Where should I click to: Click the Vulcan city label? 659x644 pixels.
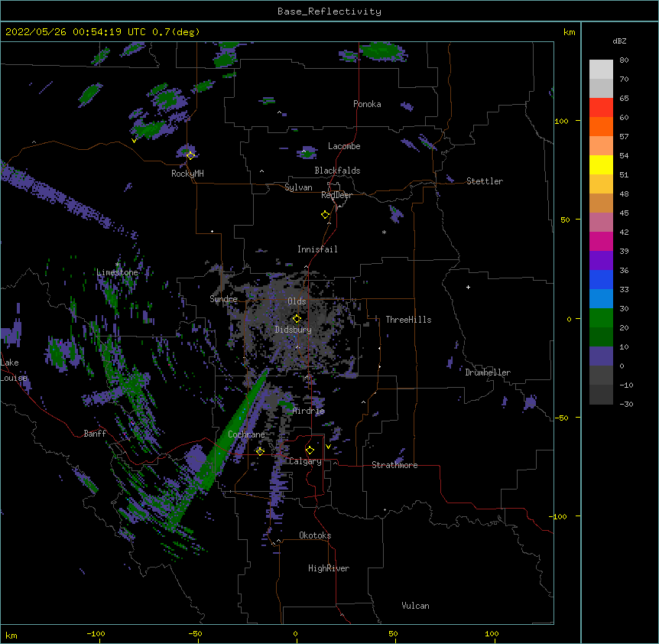tap(415, 606)
